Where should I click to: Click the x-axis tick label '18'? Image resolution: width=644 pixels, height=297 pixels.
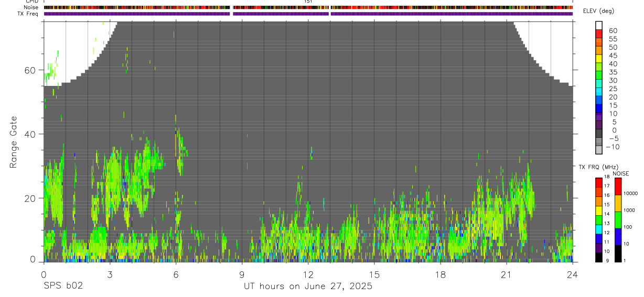click(441, 274)
